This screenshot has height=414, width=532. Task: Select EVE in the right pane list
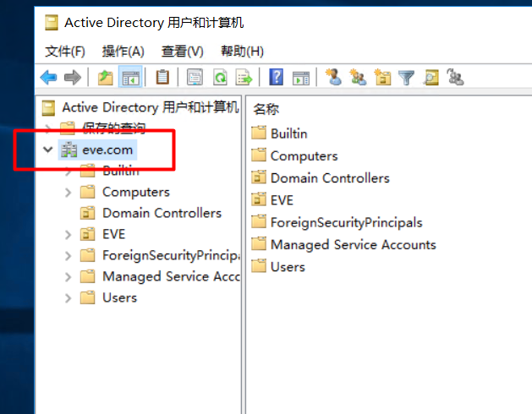pos(282,200)
